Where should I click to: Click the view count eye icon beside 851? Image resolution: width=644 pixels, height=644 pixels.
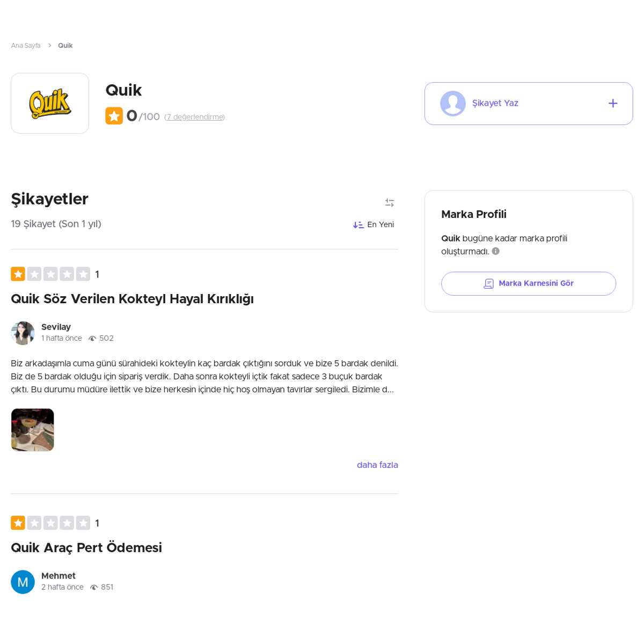[94, 588]
